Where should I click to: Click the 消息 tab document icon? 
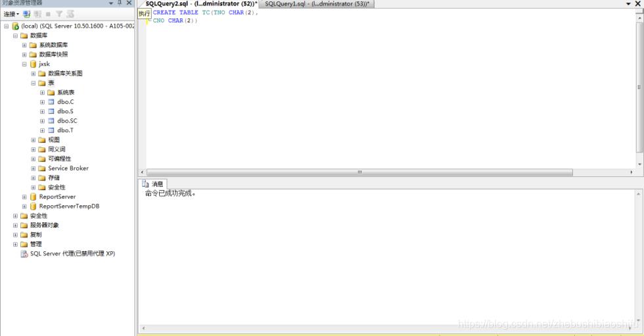(145, 184)
